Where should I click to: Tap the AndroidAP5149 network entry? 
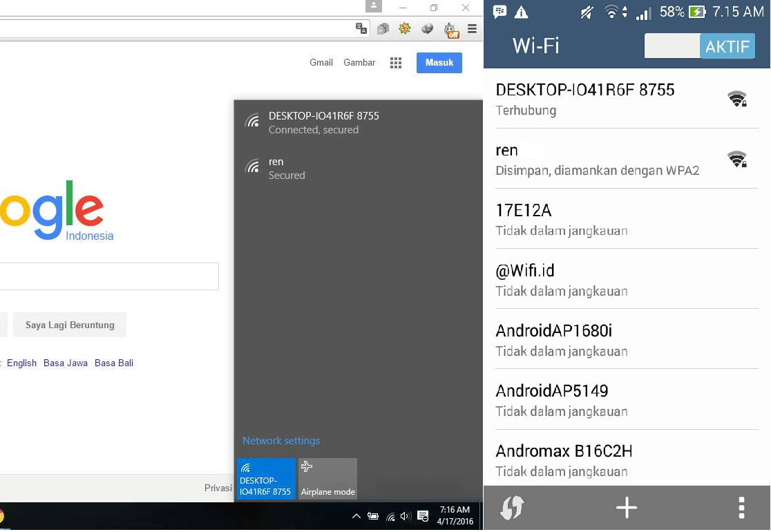point(627,400)
